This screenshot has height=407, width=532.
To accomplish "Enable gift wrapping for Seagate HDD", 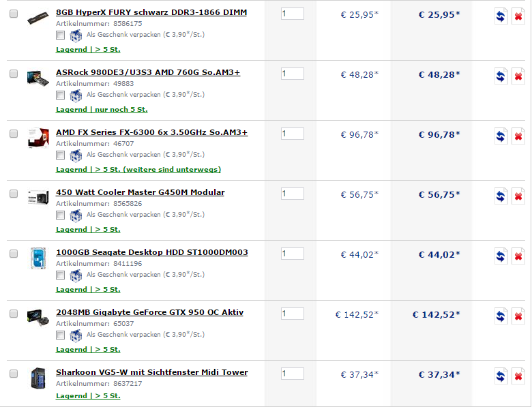I will point(61,275).
